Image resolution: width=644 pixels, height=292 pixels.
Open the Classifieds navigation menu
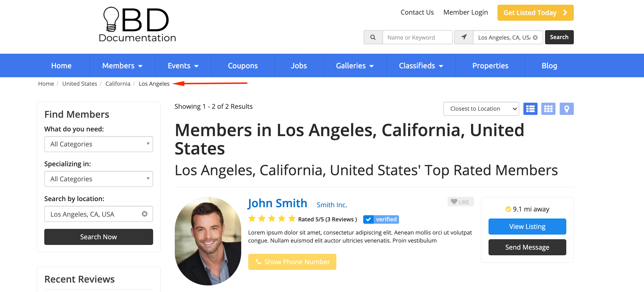[421, 65]
